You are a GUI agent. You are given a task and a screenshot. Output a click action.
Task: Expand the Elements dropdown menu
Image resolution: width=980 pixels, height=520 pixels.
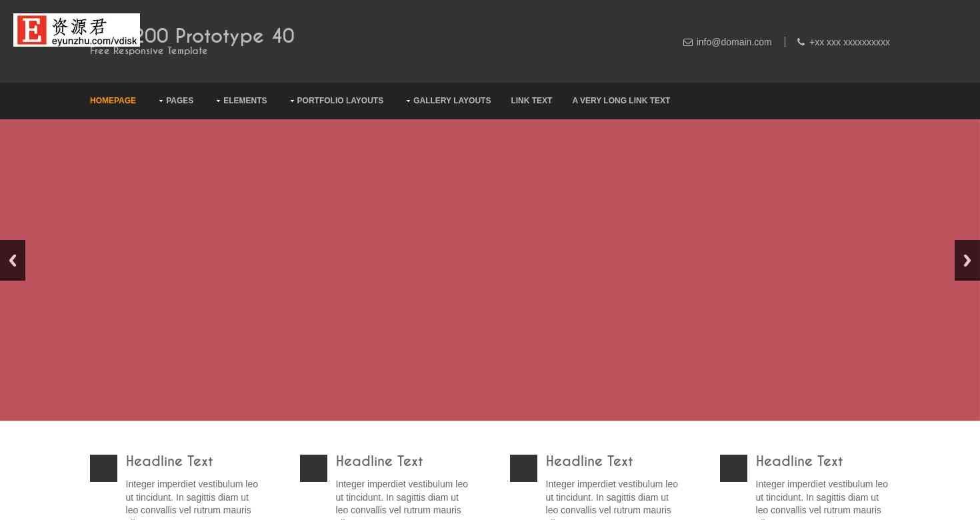(x=241, y=101)
